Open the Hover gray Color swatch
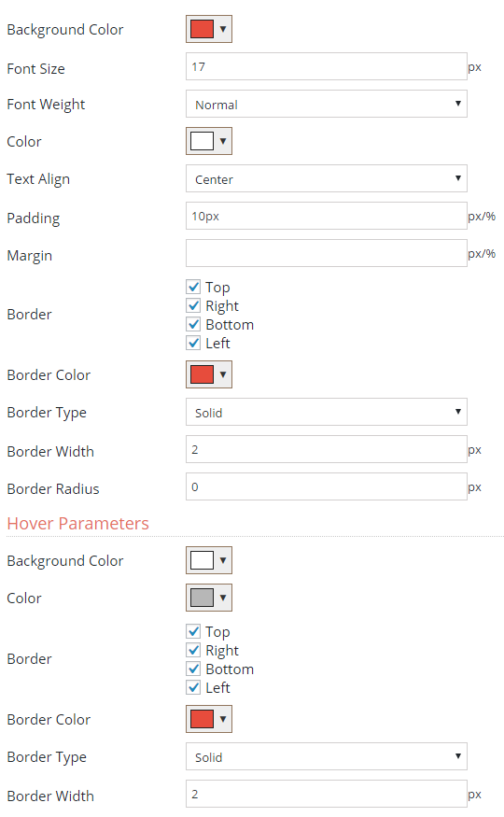Image resolution: width=504 pixels, height=817 pixels. pos(209,598)
